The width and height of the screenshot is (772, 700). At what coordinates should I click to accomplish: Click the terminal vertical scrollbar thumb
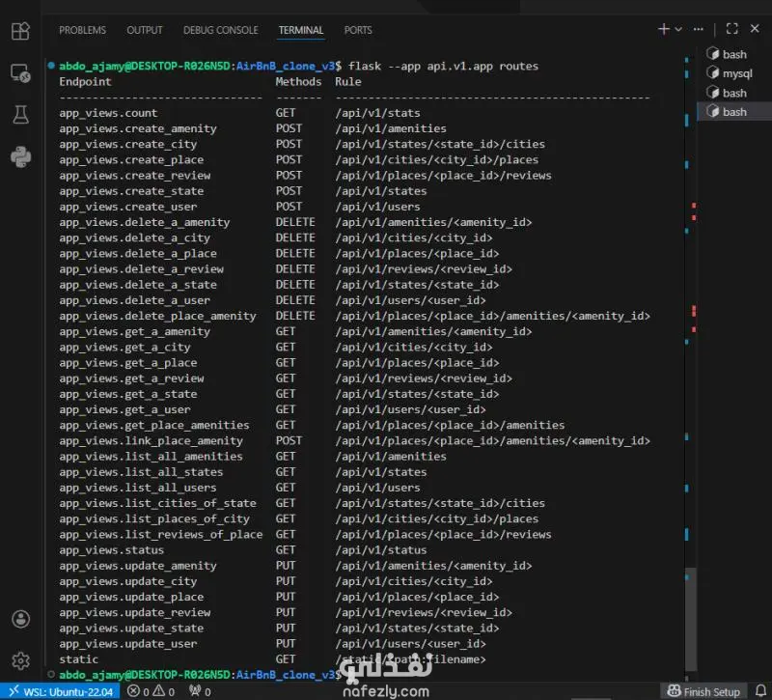[x=690, y=620]
